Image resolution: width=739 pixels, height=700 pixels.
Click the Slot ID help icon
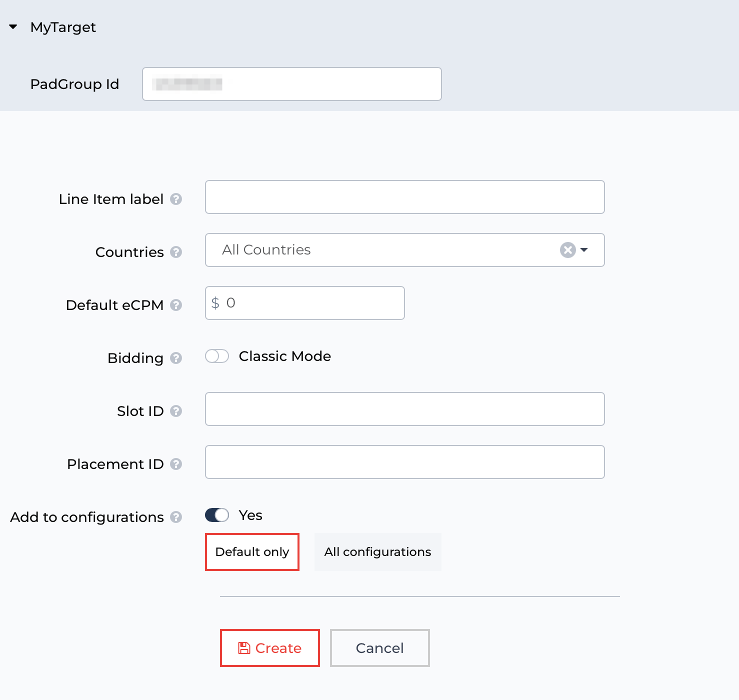[176, 411]
